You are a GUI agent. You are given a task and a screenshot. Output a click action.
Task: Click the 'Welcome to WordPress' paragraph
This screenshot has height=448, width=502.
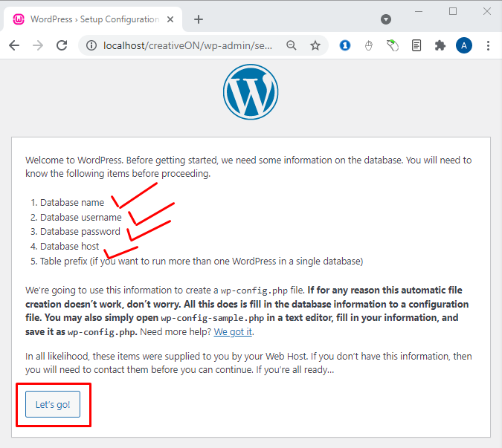(248, 167)
